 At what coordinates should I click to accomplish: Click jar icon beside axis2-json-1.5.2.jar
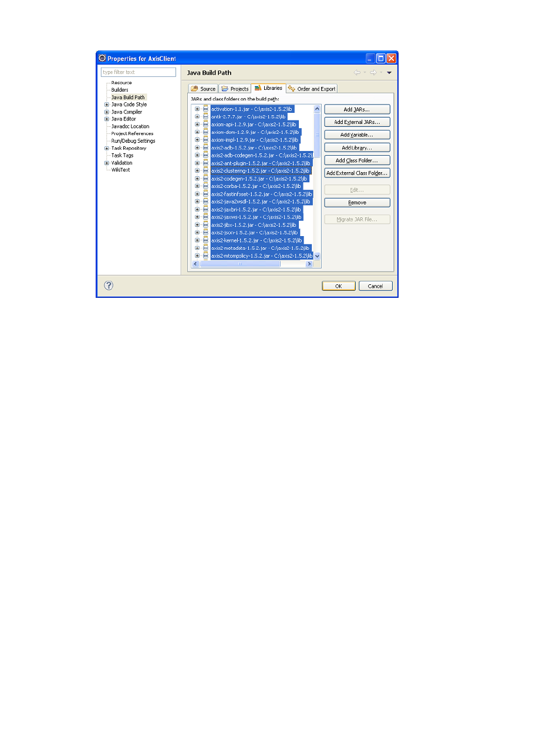pos(205,233)
